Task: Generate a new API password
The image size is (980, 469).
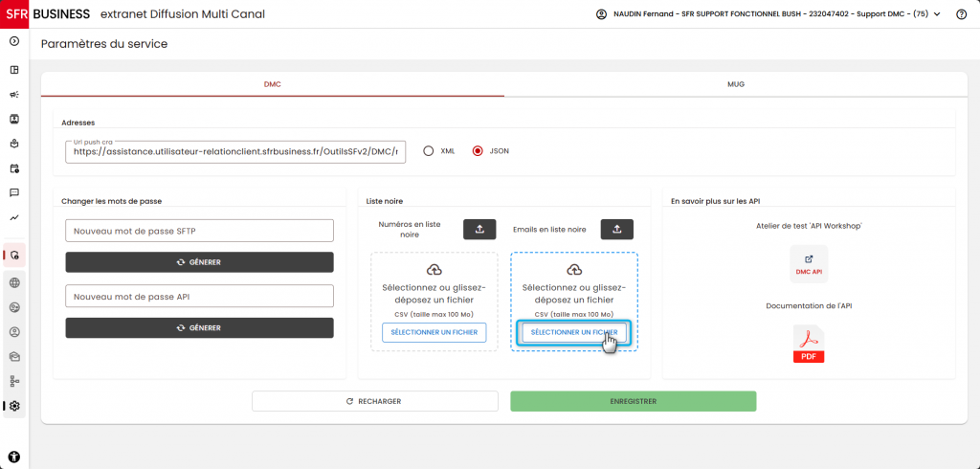Action: click(x=199, y=327)
